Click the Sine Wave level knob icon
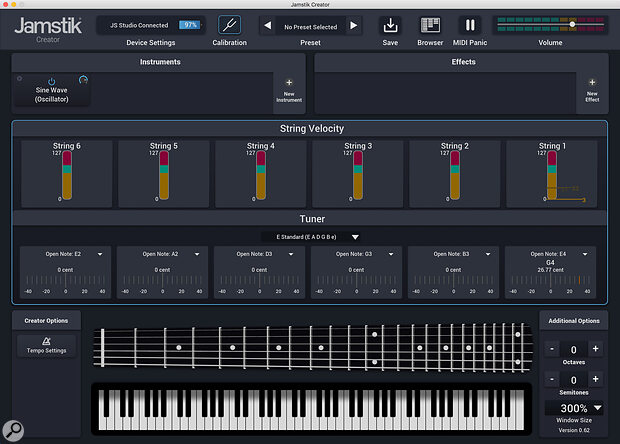 click(x=83, y=80)
